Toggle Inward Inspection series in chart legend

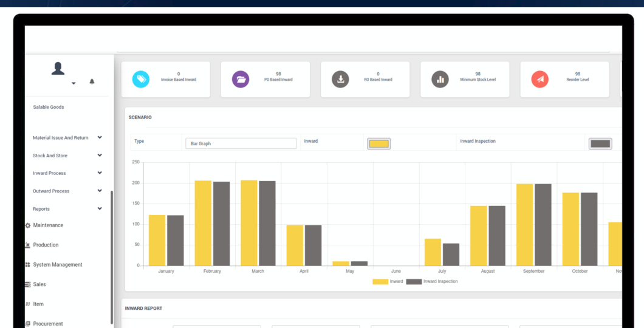click(x=431, y=282)
